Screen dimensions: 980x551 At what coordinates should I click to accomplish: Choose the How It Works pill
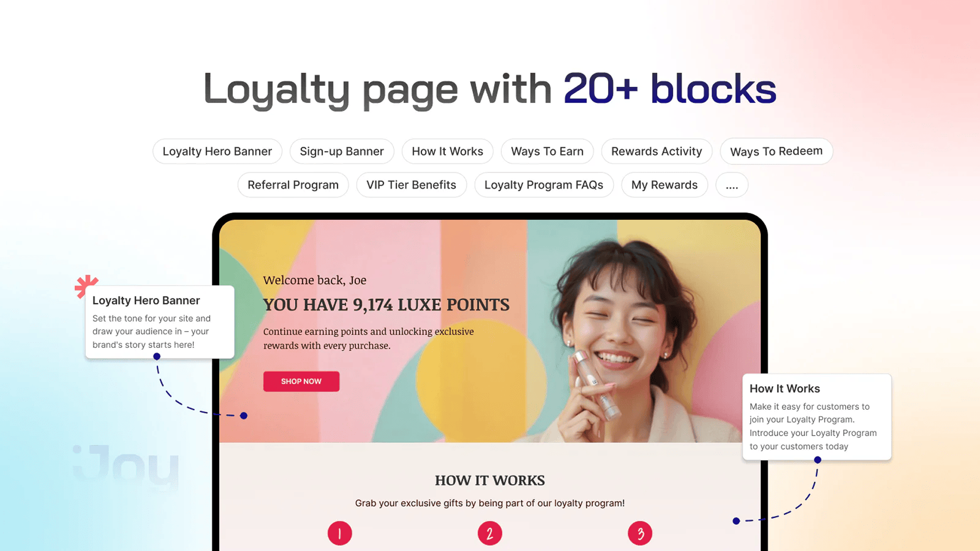448,152
